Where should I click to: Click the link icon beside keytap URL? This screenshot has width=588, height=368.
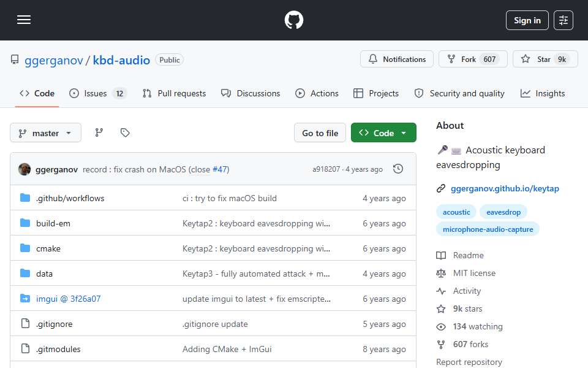(x=441, y=188)
